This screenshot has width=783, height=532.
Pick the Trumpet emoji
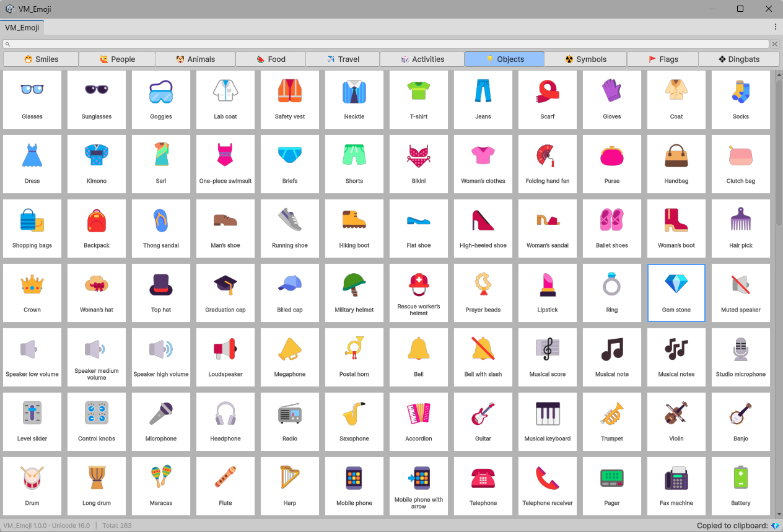pyautogui.click(x=612, y=422)
